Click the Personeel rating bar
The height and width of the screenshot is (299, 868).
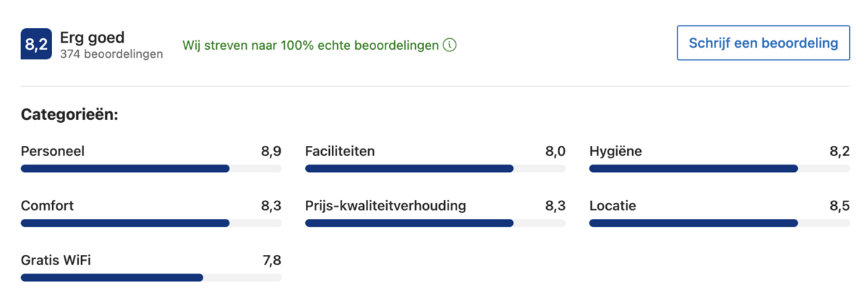pos(151,168)
